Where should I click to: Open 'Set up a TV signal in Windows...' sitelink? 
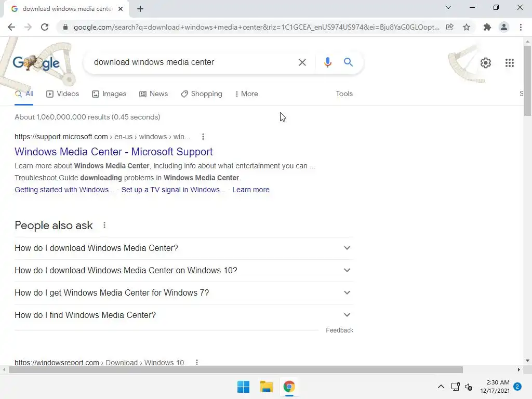click(174, 190)
